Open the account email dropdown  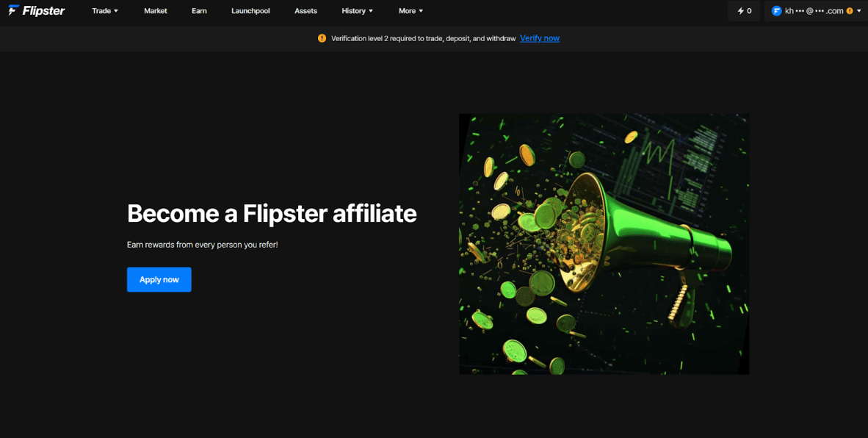[x=816, y=10]
